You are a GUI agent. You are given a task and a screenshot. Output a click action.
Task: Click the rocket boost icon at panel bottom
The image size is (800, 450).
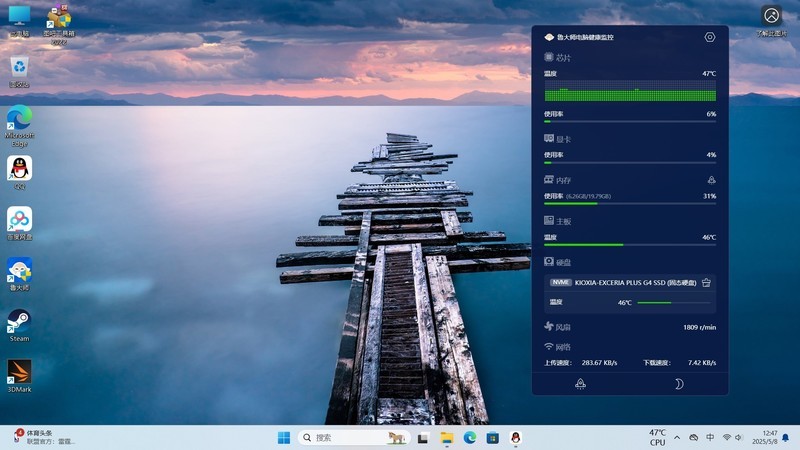(x=581, y=384)
